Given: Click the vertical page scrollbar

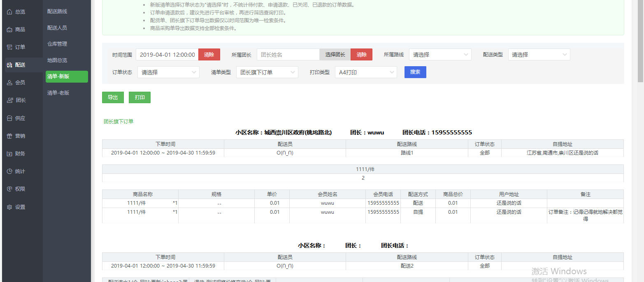Looking at the screenshot, I should click(x=640, y=41).
